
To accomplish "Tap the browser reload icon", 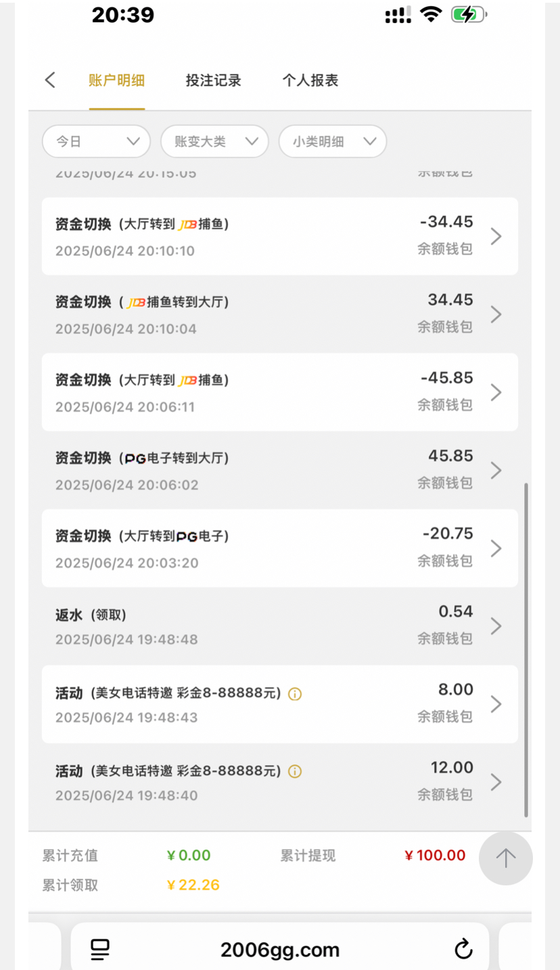I will pos(463,950).
